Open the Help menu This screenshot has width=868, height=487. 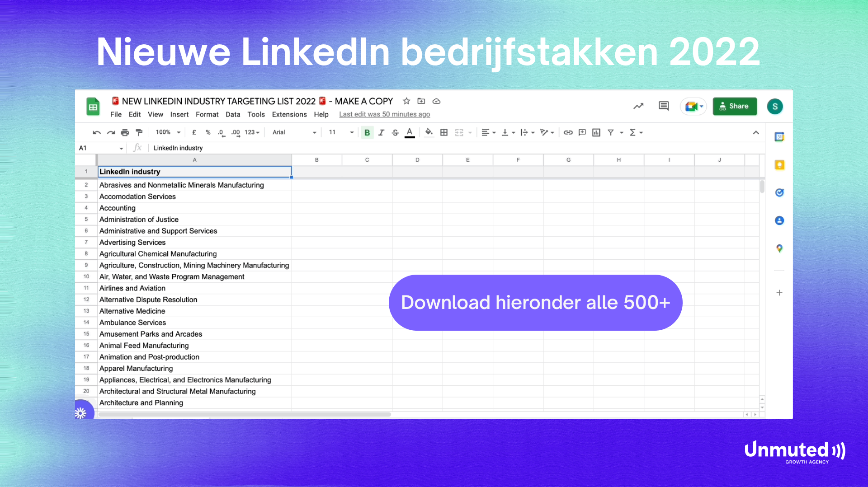click(321, 114)
